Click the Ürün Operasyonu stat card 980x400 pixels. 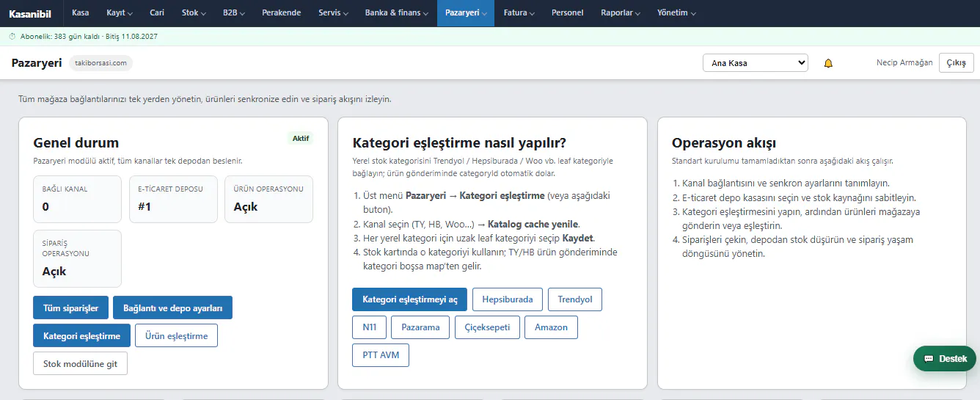click(268, 199)
